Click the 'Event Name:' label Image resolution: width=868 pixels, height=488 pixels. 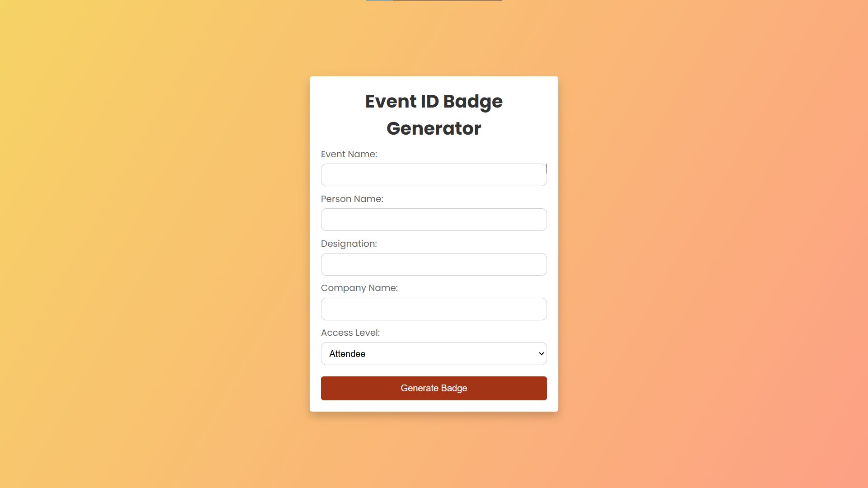349,154
